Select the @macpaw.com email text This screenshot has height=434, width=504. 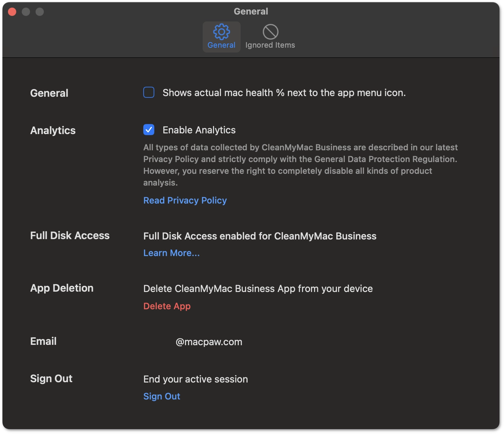(x=209, y=342)
